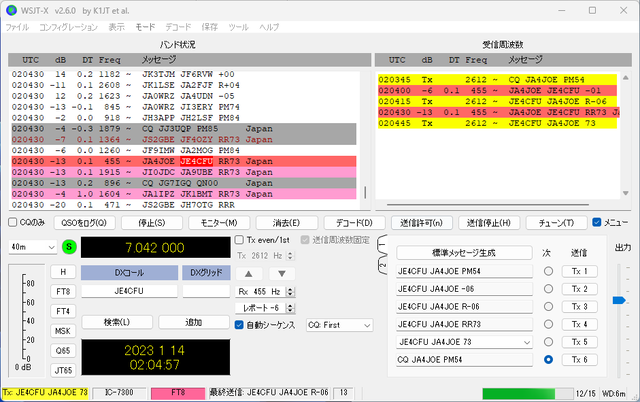Click the モニター(M) button
Image resolution: width=640 pixels, height=402 pixels.
(x=219, y=223)
